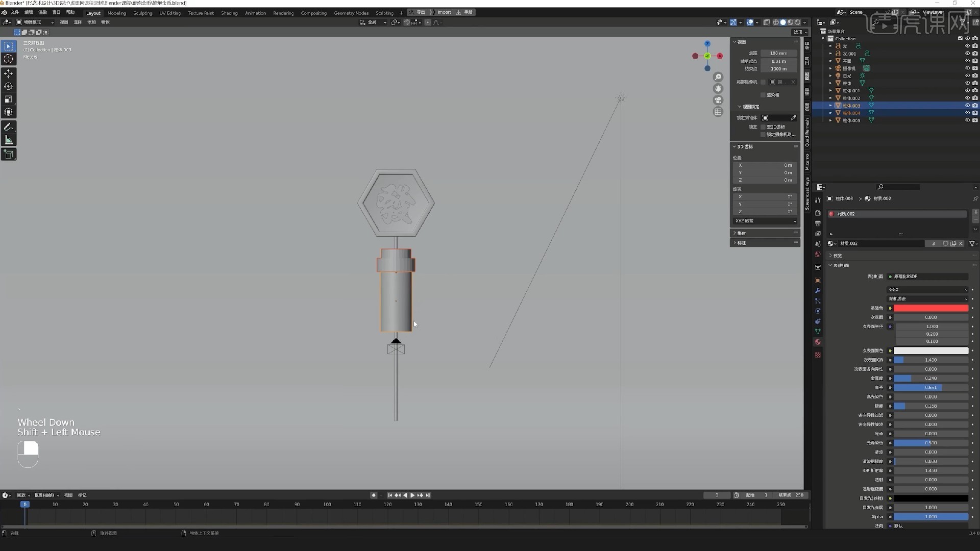Click the white subsurface color swatch

click(931, 351)
